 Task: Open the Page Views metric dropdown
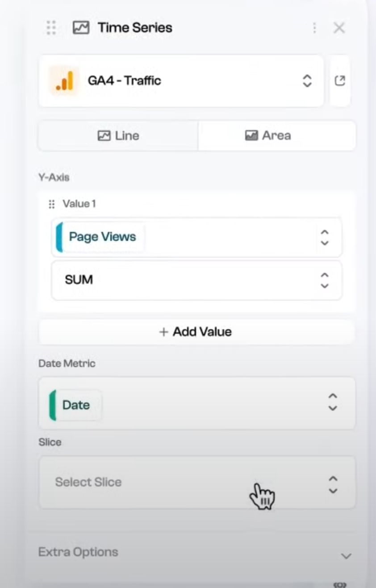[x=325, y=237]
